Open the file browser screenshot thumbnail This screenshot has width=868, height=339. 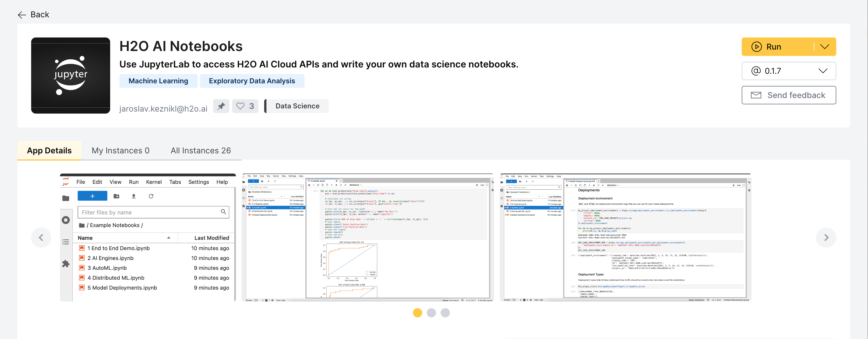[x=148, y=238]
